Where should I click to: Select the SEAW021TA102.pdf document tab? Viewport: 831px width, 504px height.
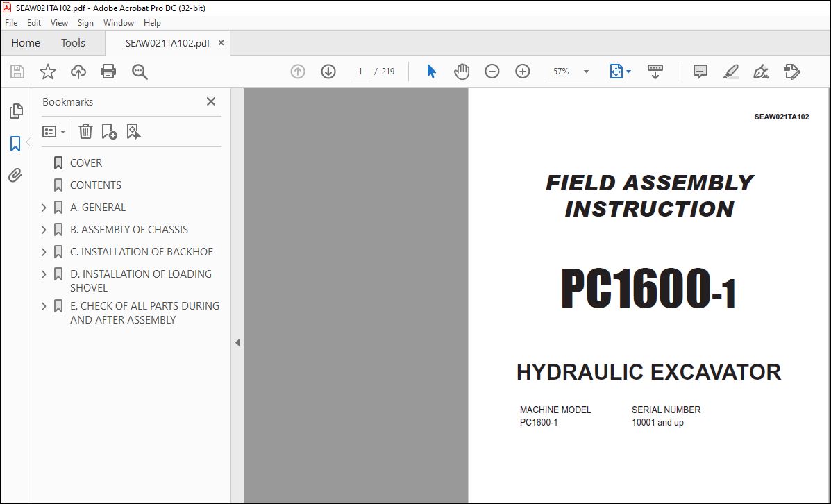[x=167, y=44]
